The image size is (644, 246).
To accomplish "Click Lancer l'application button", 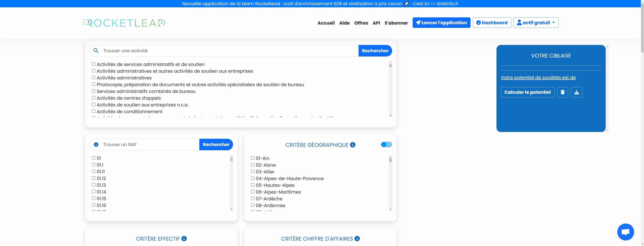I will (441, 23).
